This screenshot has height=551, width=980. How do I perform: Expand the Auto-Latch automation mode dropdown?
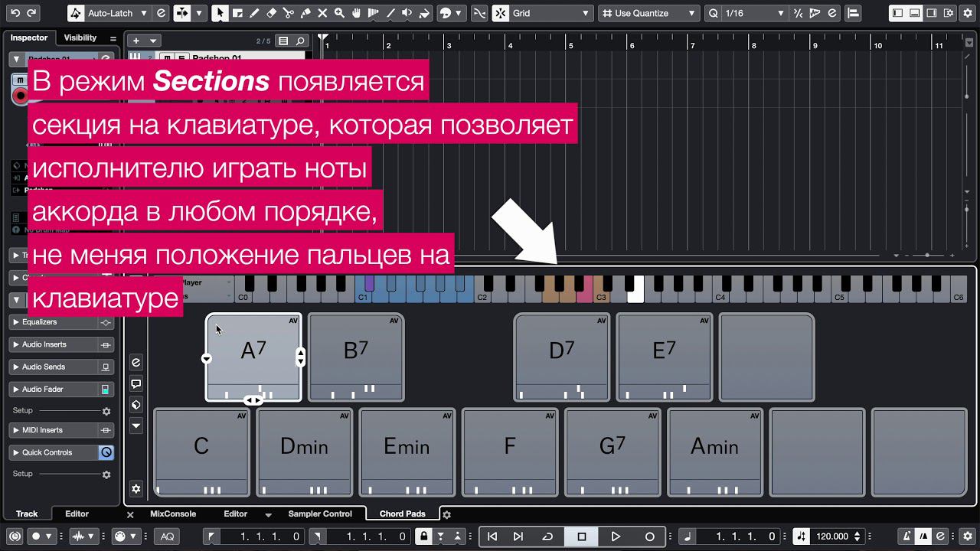116,13
